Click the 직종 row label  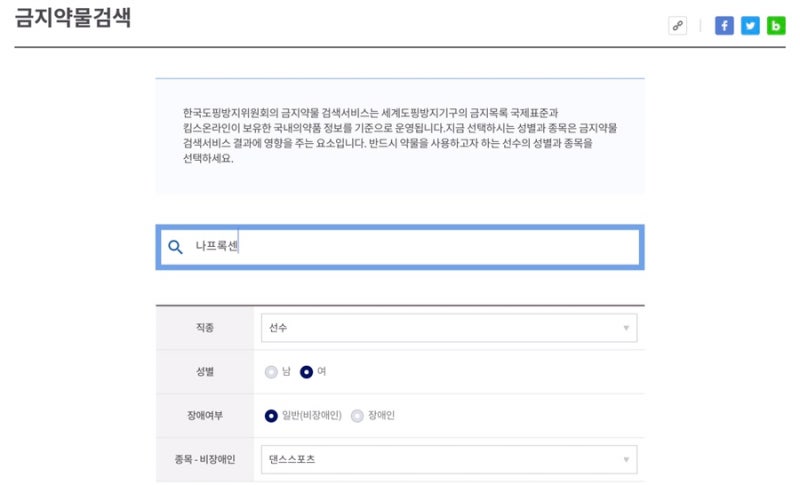click(x=205, y=328)
